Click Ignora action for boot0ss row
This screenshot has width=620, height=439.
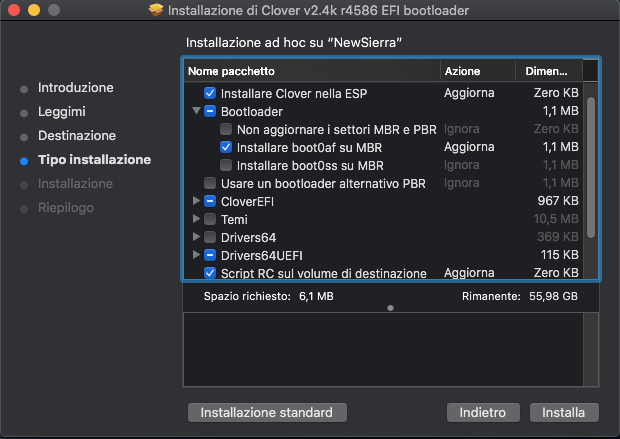(x=461, y=165)
